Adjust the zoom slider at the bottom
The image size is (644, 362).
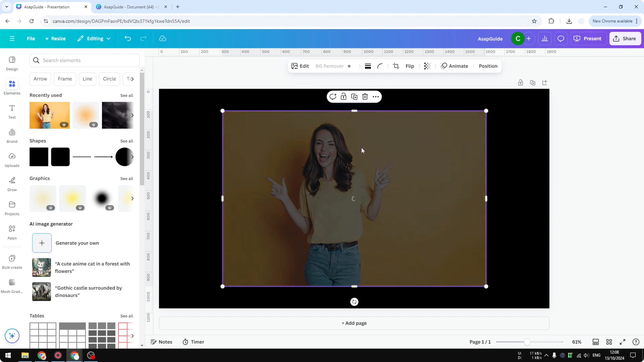(527, 342)
